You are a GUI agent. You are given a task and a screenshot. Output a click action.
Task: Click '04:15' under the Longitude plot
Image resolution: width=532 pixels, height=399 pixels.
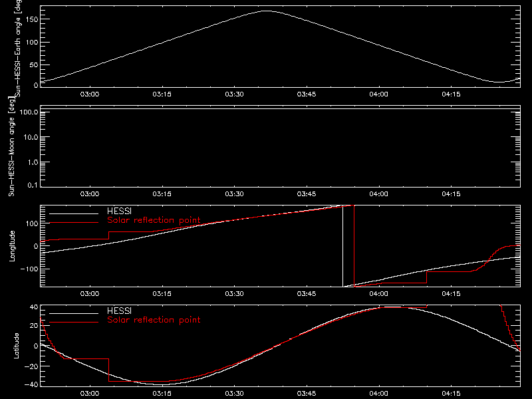tap(451, 293)
